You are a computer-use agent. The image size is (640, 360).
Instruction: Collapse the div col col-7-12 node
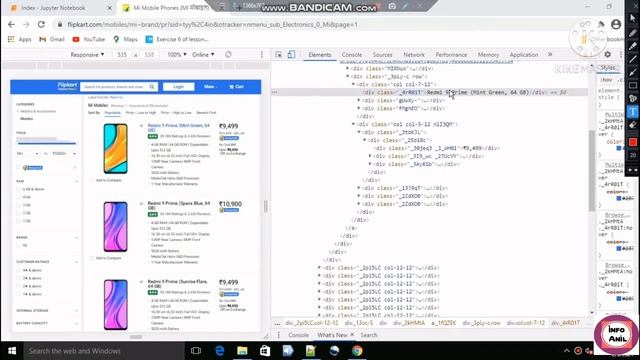pyautogui.click(x=353, y=84)
